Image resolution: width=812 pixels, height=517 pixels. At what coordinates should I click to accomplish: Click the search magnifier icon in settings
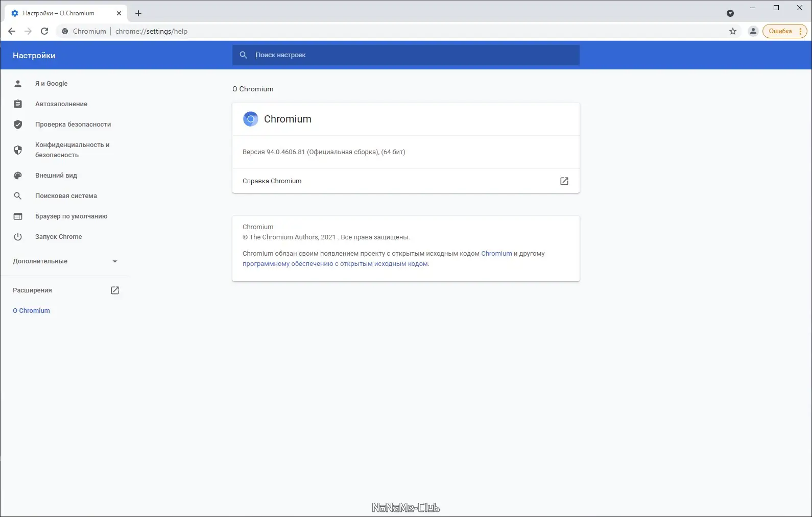(244, 55)
